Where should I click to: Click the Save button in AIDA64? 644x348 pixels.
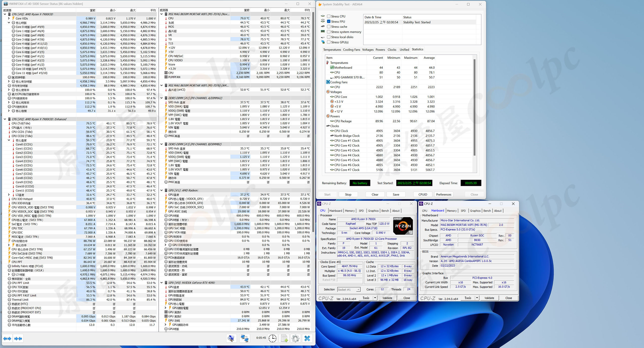pos(396,194)
